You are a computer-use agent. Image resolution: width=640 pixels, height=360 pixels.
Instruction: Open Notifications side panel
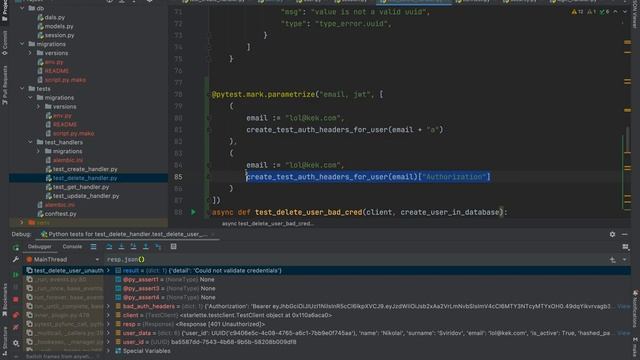[635, 309]
